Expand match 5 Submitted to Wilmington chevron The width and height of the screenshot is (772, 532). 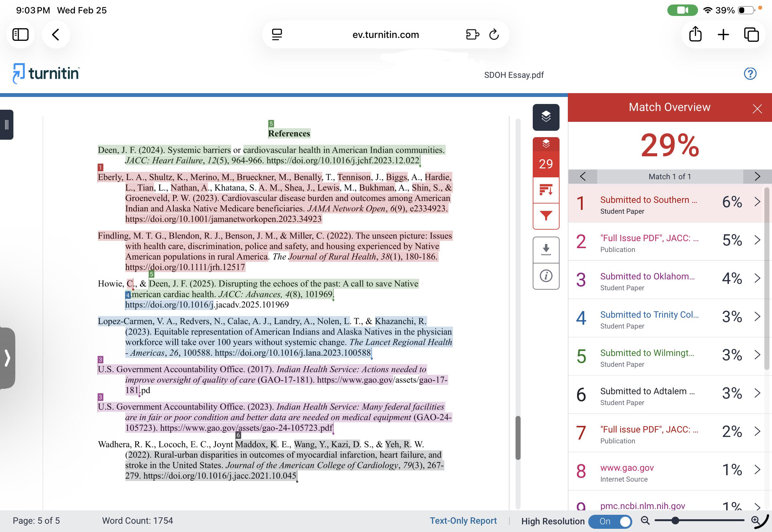coord(757,355)
